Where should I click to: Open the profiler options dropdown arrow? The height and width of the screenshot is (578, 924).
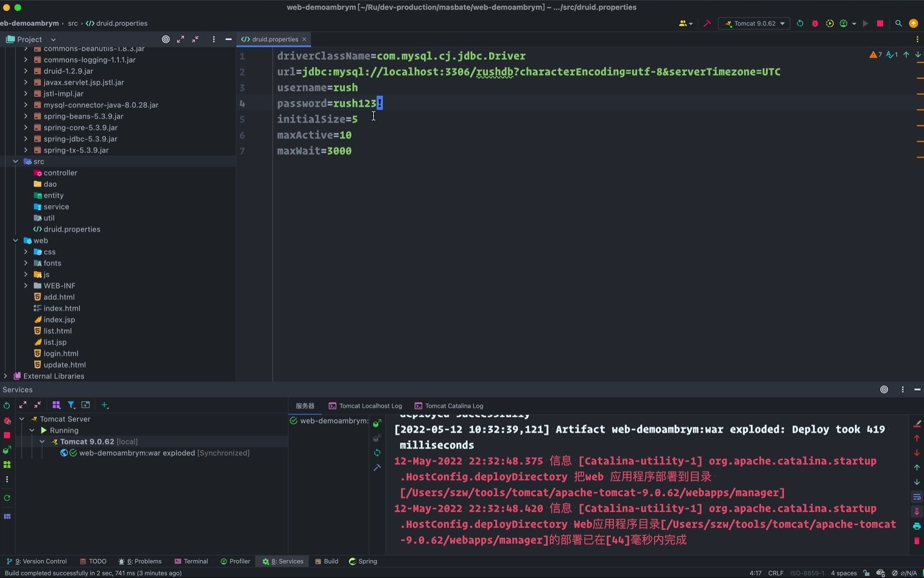854,24
